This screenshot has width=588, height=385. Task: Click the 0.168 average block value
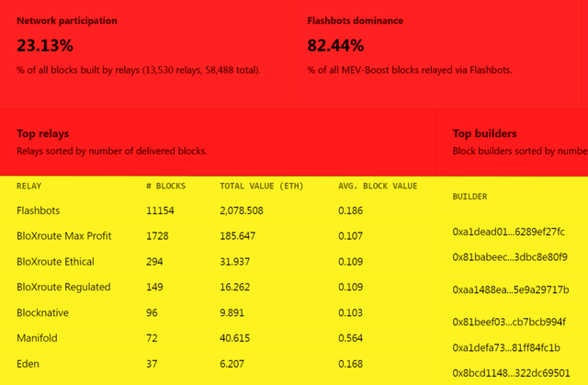(351, 364)
